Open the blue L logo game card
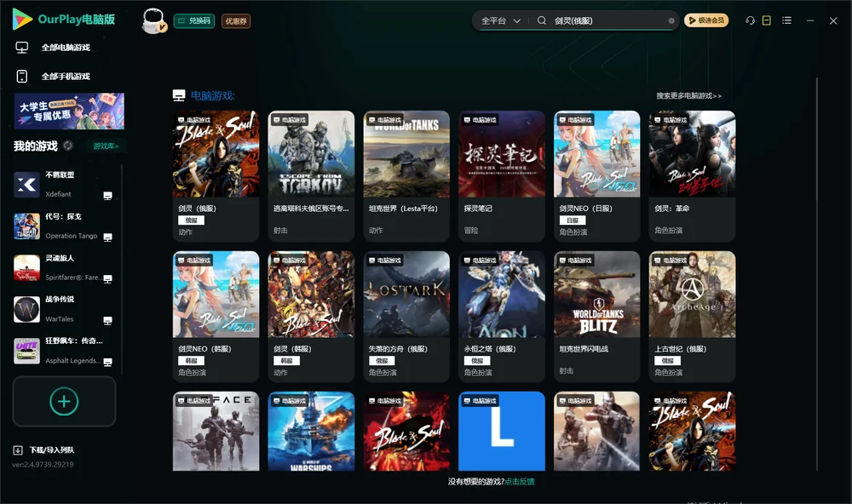This screenshot has height=504, width=852. pyautogui.click(x=502, y=432)
